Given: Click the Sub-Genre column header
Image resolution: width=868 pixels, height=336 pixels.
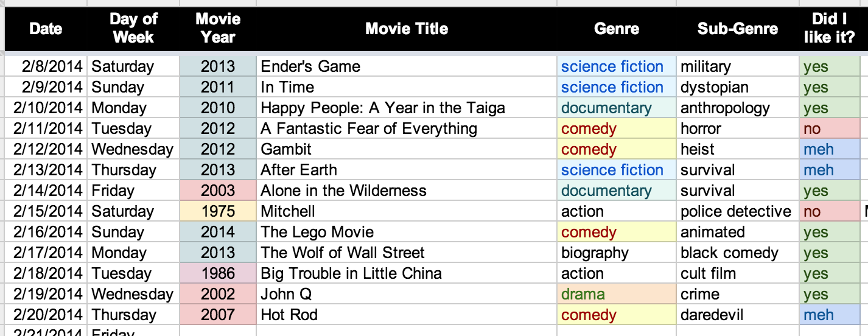Looking at the screenshot, I should tap(737, 29).
